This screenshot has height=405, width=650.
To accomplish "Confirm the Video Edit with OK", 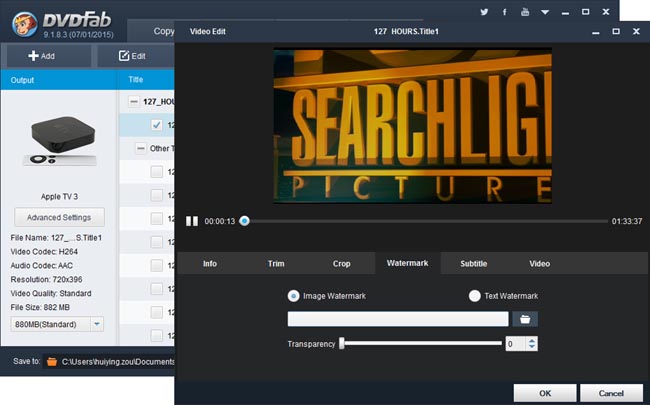I will [545, 393].
